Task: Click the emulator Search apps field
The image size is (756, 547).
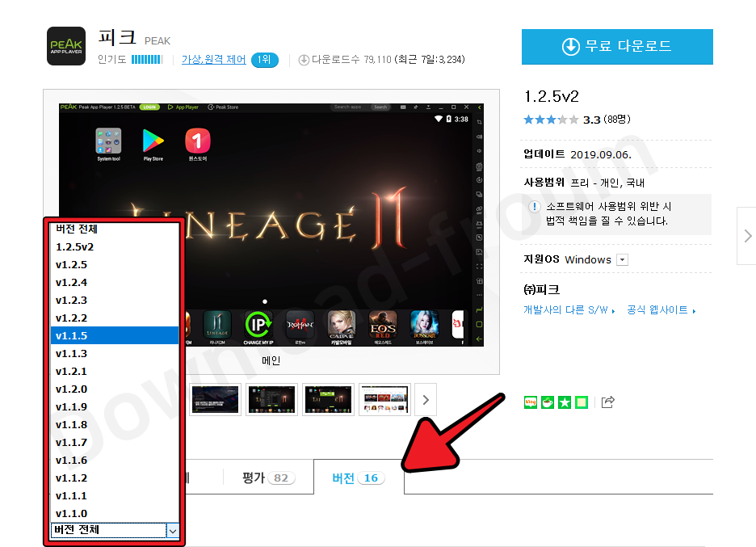Action: coord(351,107)
